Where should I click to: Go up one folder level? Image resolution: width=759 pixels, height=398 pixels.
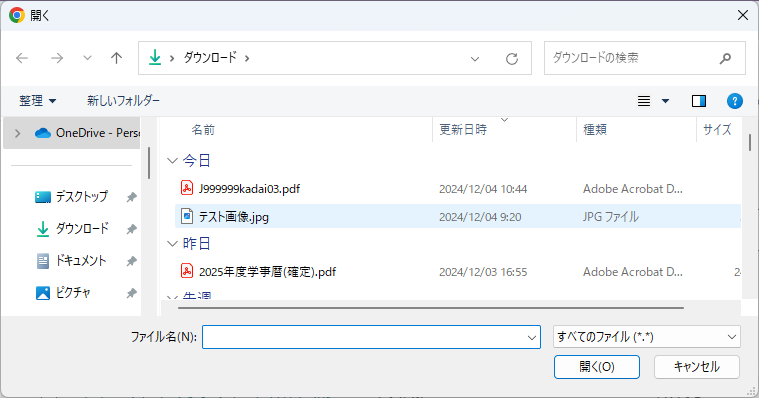[x=116, y=58]
